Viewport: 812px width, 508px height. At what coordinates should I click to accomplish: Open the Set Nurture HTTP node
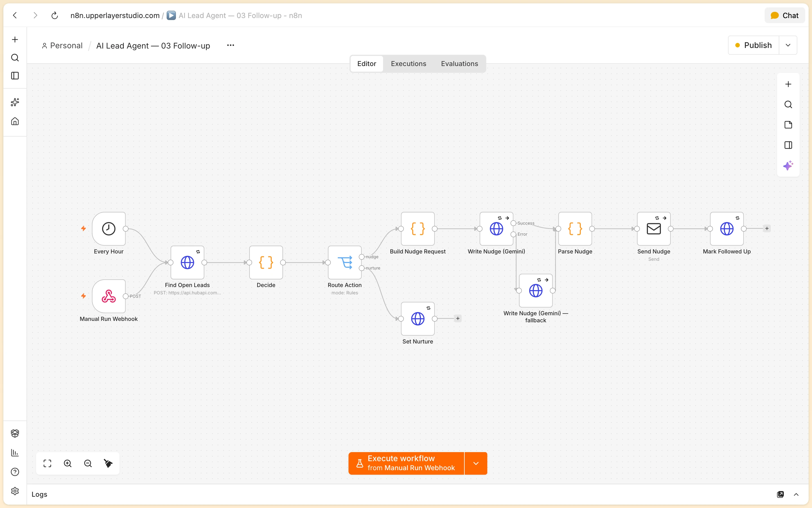(418, 319)
